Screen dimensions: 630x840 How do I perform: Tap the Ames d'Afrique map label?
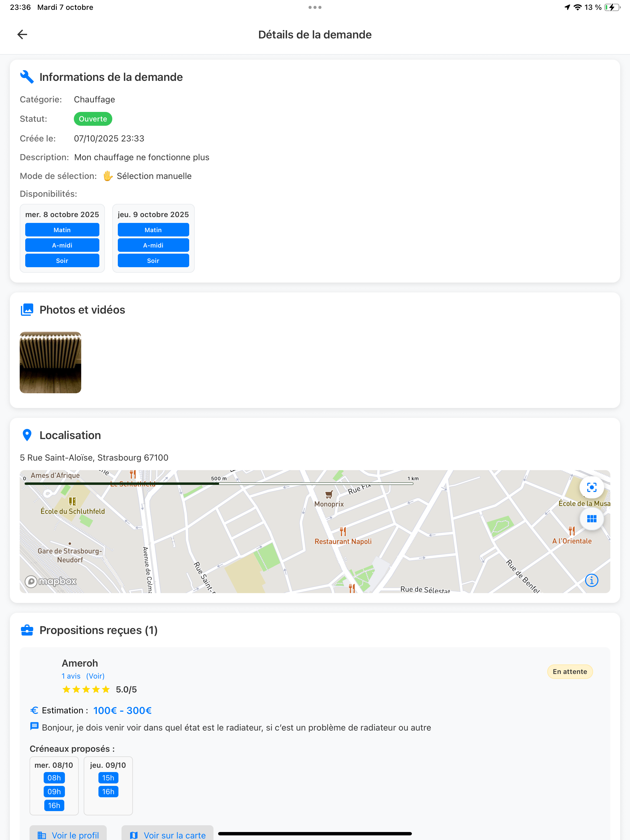click(x=55, y=475)
